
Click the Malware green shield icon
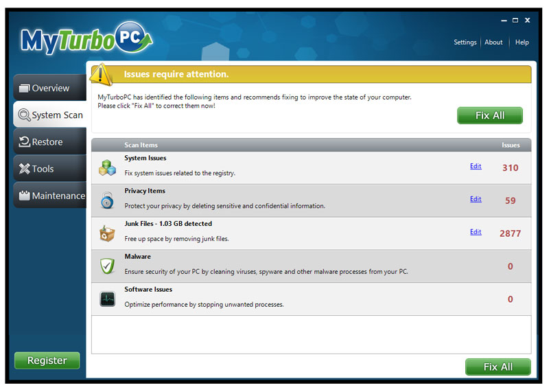click(107, 266)
